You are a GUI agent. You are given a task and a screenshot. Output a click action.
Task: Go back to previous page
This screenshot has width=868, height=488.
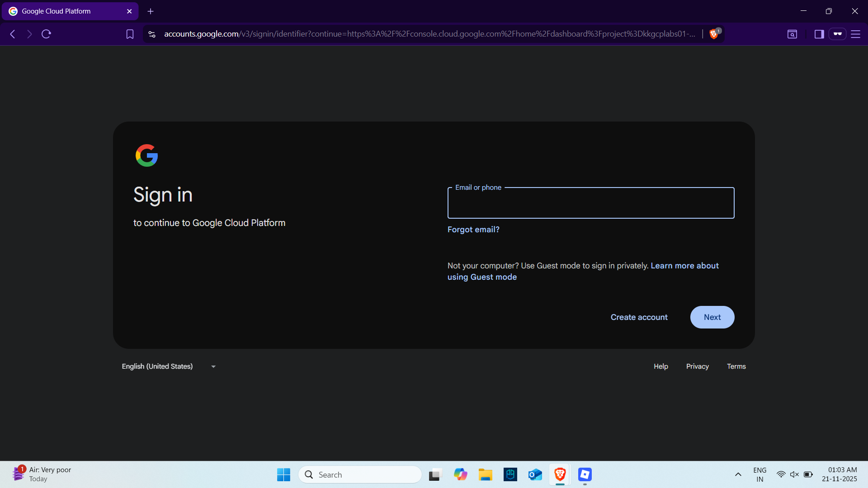pos(13,34)
